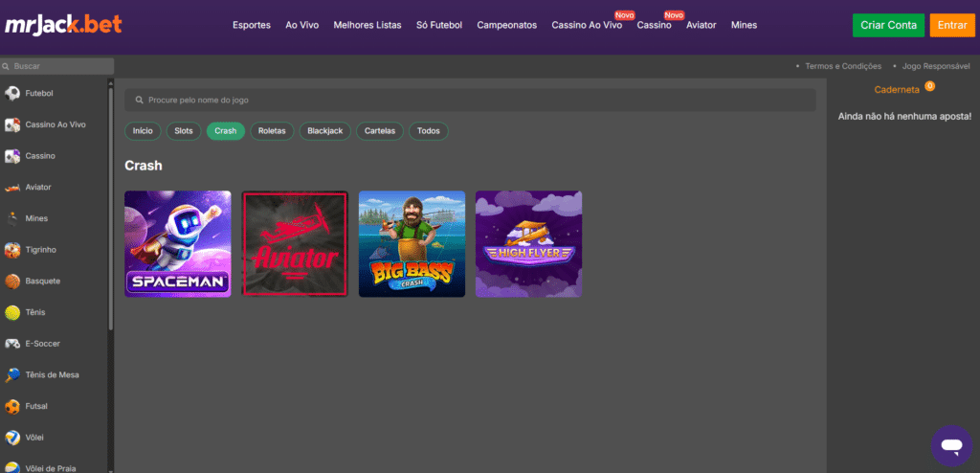Click the Criar Conta button
The width and height of the screenshot is (980, 473).
point(888,25)
